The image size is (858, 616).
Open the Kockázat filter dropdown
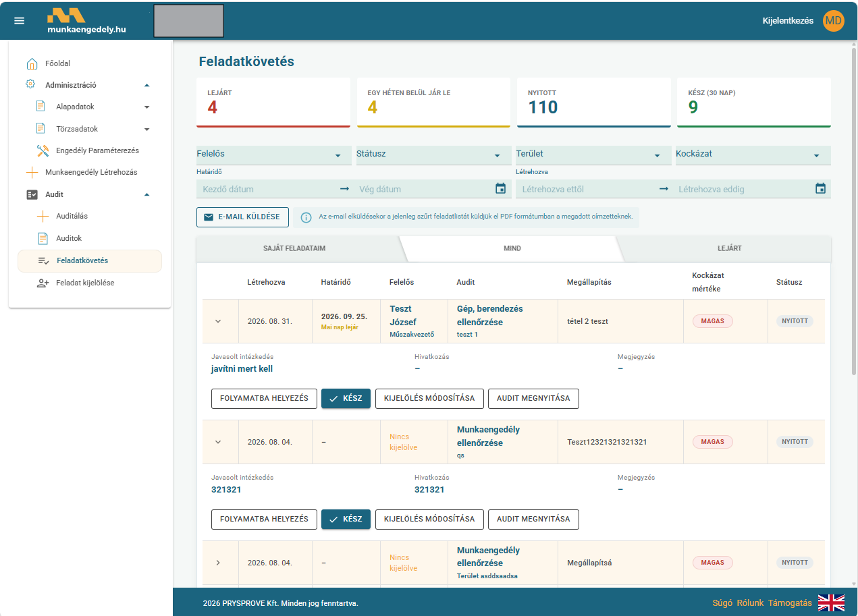tap(753, 155)
